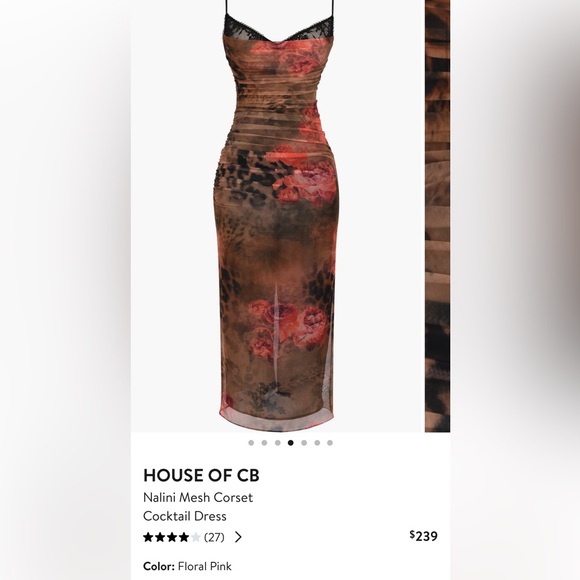Select the active fourth carousel dot
The width and height of the screenshot is (580, 580).
coord(291,443)
